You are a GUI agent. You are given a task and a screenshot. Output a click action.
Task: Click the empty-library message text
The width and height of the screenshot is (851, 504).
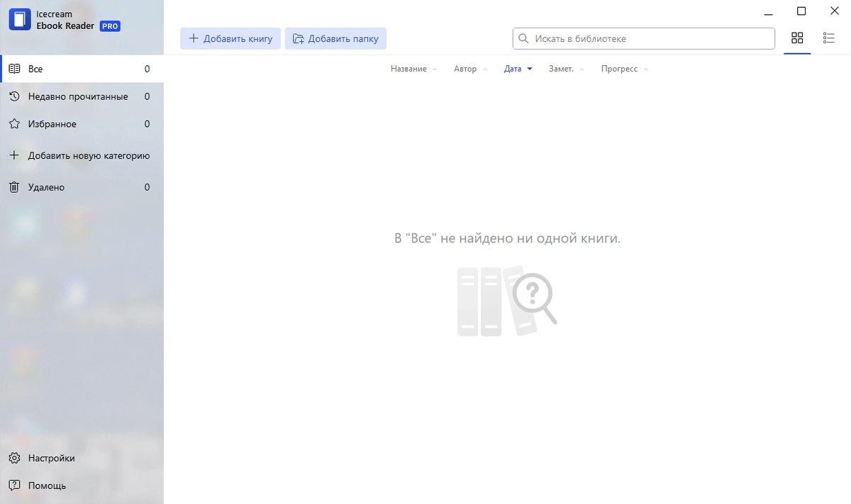507,238
